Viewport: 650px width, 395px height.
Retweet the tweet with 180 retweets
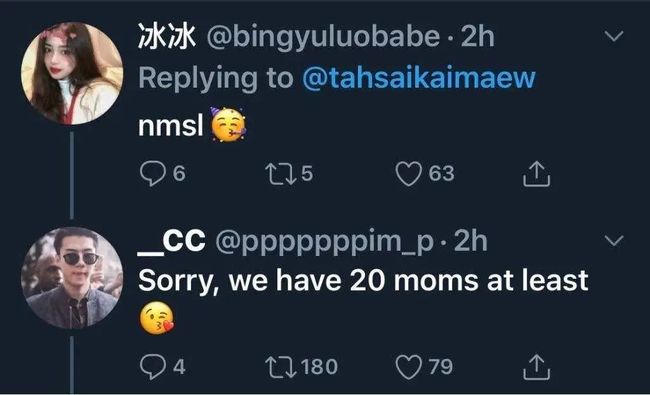tap(281, 368)
